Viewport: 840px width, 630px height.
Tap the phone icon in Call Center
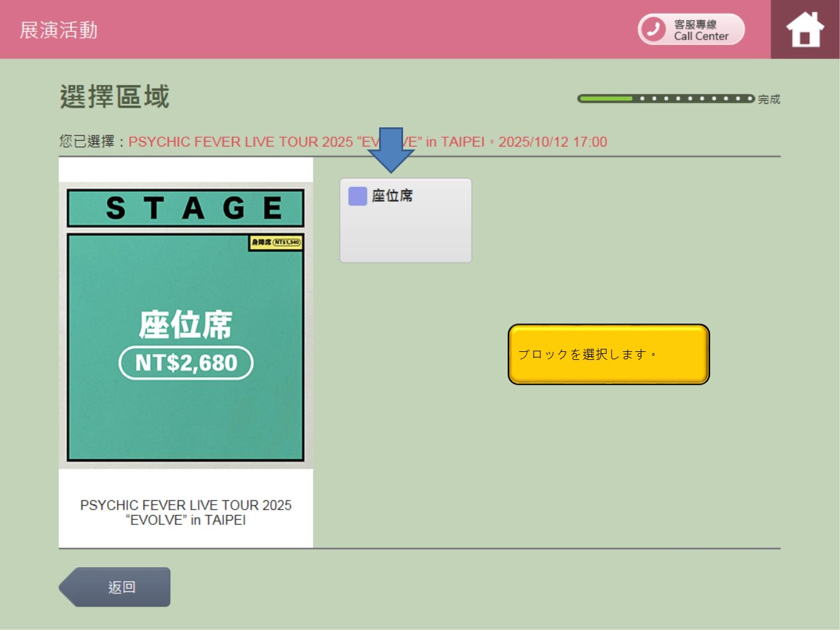click(653, 29)
